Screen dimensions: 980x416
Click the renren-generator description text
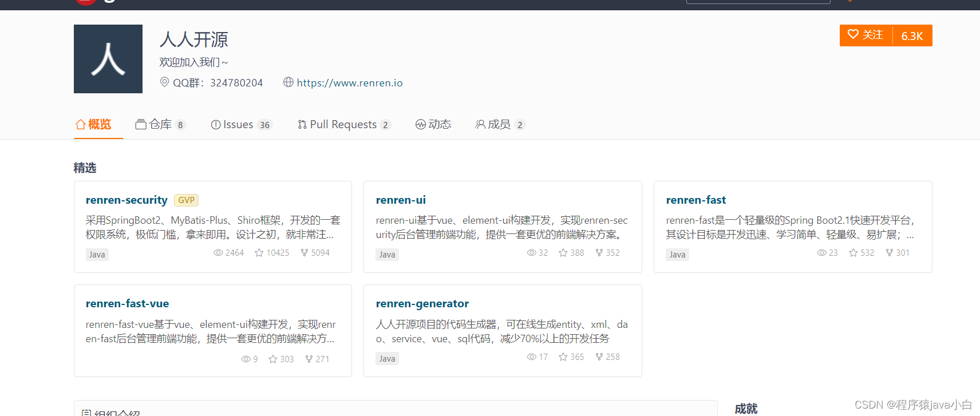point(502,331)
